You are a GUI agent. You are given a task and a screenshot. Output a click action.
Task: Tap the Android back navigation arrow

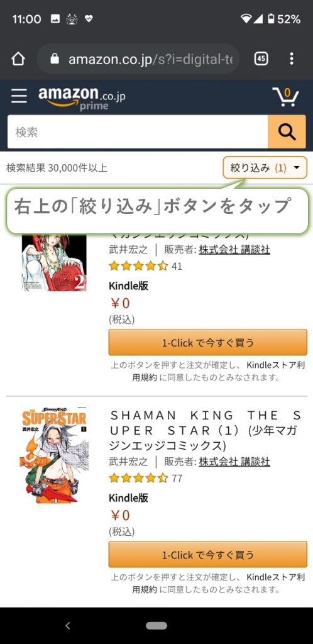click(x=68, y=626)
